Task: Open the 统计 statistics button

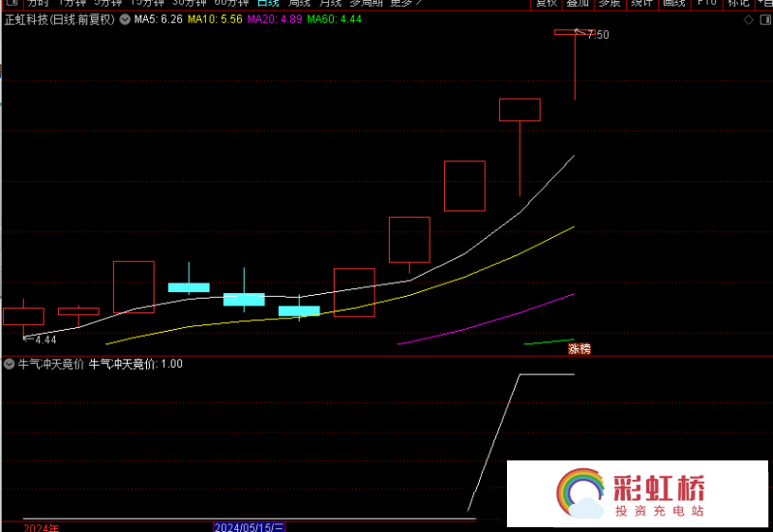Action: 640,3
